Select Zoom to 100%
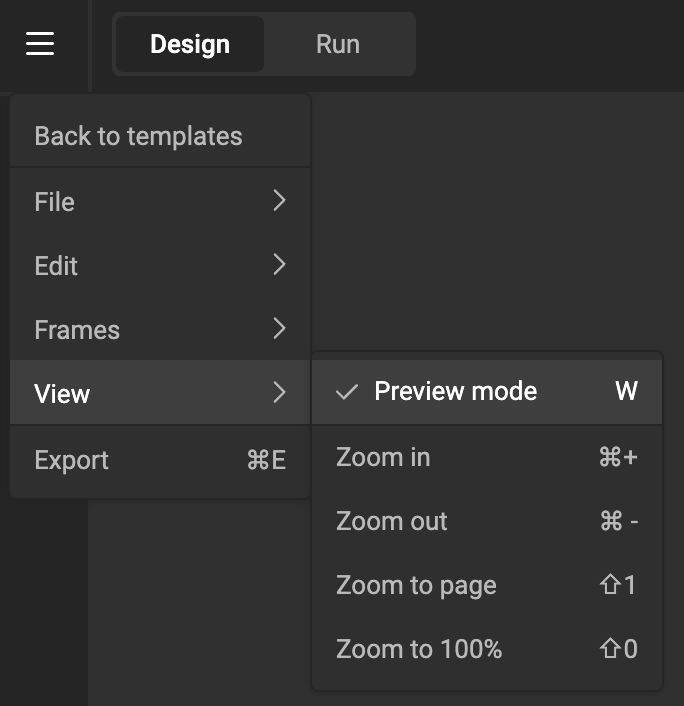684x706 pixels. click(x=487, y=649)
